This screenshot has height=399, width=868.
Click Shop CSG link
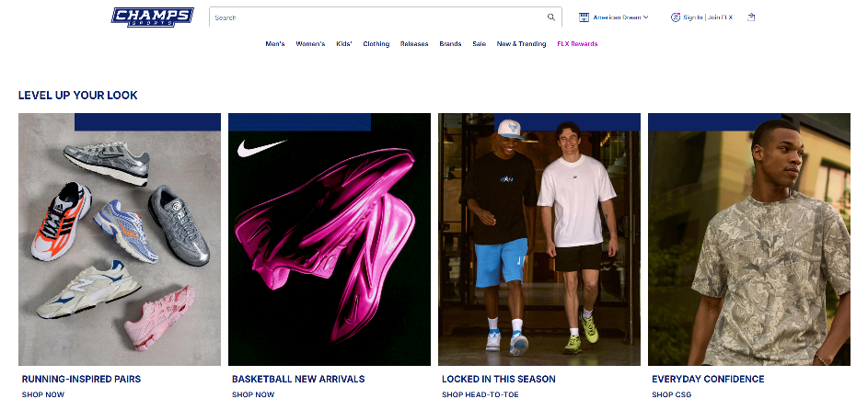pyautogui.click(x=672, y=394)
